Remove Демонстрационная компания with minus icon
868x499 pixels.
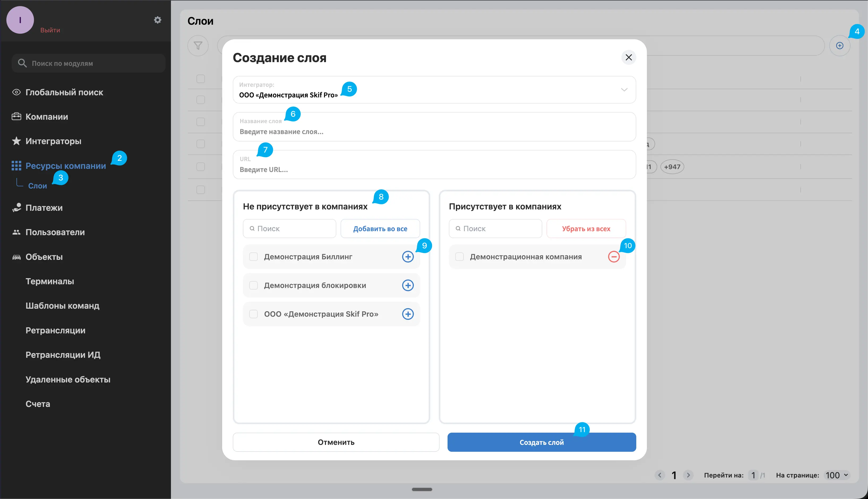[x=613, y=257]
